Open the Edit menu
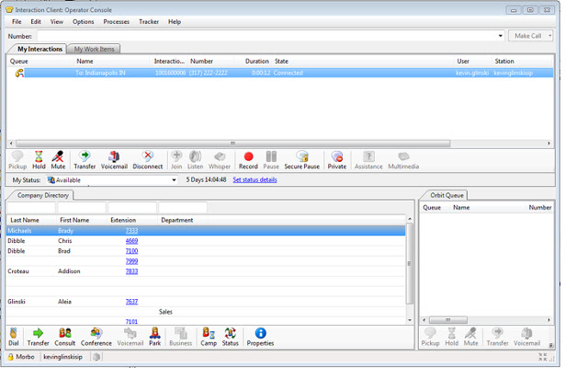The height and width of the screenshot is (368, 588). [36, 22]
